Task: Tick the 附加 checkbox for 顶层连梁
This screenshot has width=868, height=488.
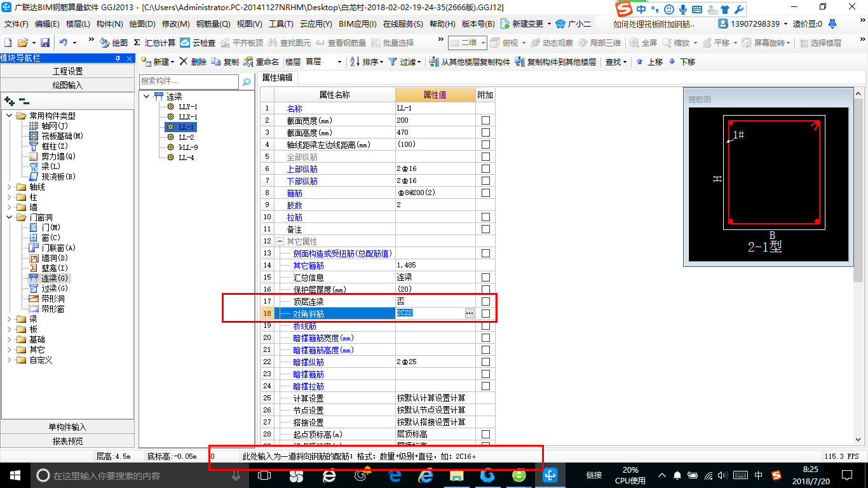Action: [x=485, y=301]
